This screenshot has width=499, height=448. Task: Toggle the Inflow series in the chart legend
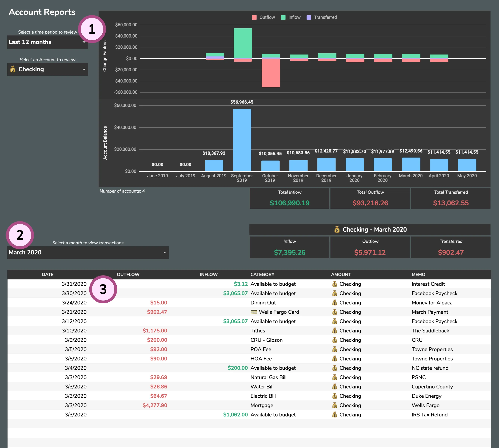pyautogui.click(x=291, y=17)
